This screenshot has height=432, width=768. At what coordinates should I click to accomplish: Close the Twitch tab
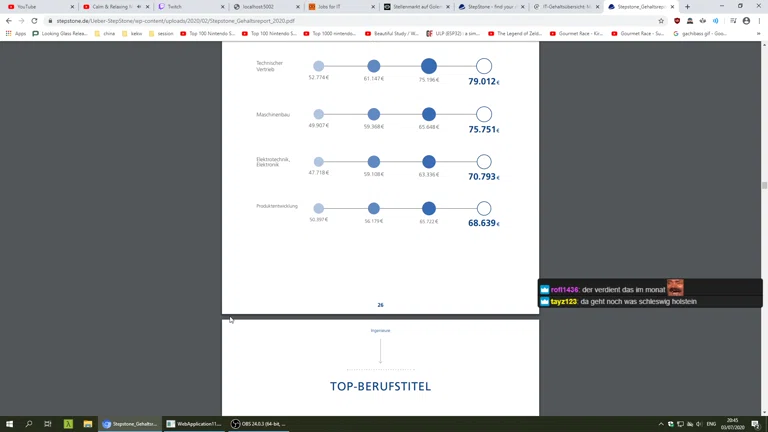point(222,7)
